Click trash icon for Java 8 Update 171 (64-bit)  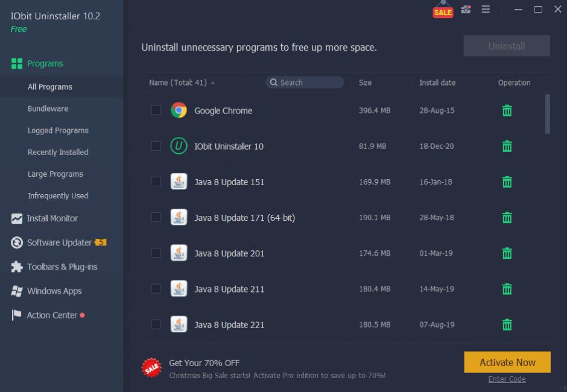(x=507, y=217)
